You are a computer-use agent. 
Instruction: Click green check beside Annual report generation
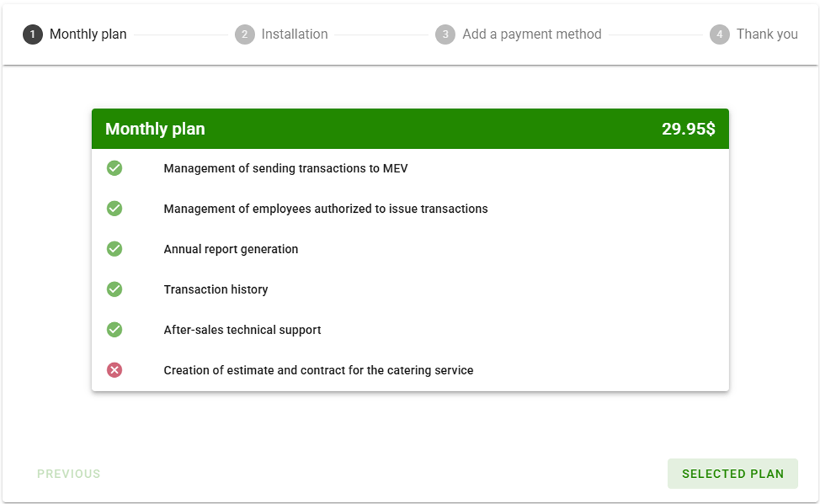115,249
